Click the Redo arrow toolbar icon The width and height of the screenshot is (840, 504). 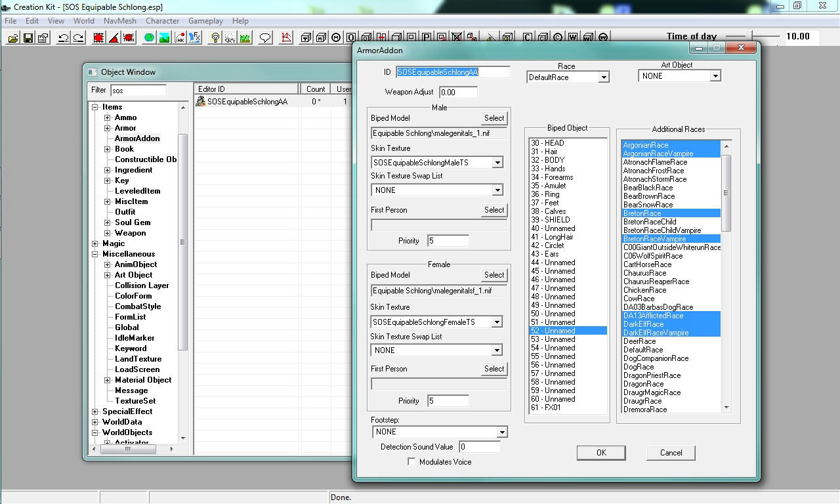coord(79,38)
